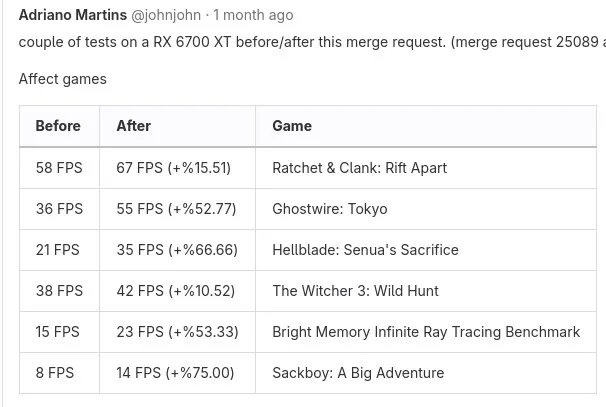Select the Ghostwire: Tokyo game cell
The height and width of the screenshot is (407, 606).
click(329, 209)
